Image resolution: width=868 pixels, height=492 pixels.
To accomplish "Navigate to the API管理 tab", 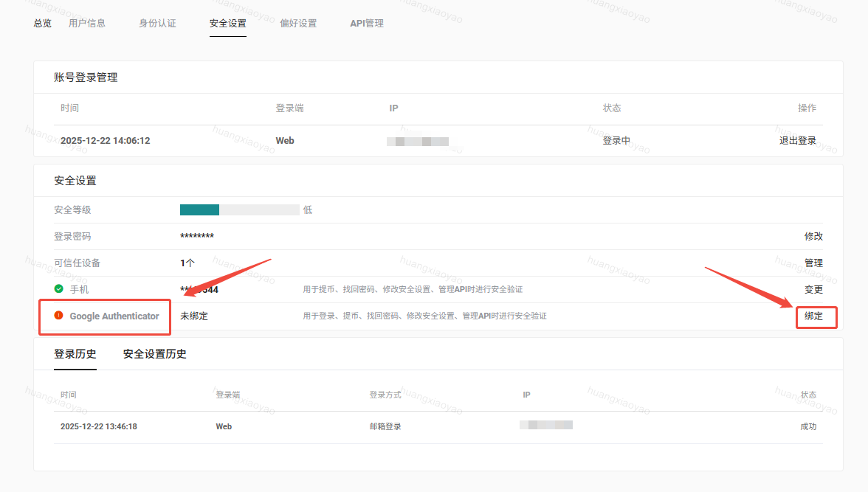I will (367, 23).
